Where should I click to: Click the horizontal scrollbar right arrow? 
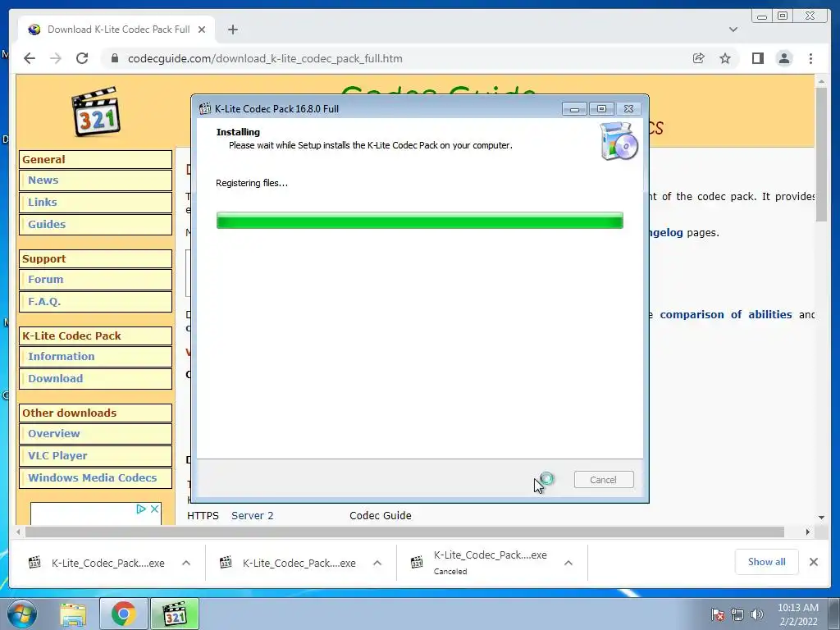click(x=808, y=532)
